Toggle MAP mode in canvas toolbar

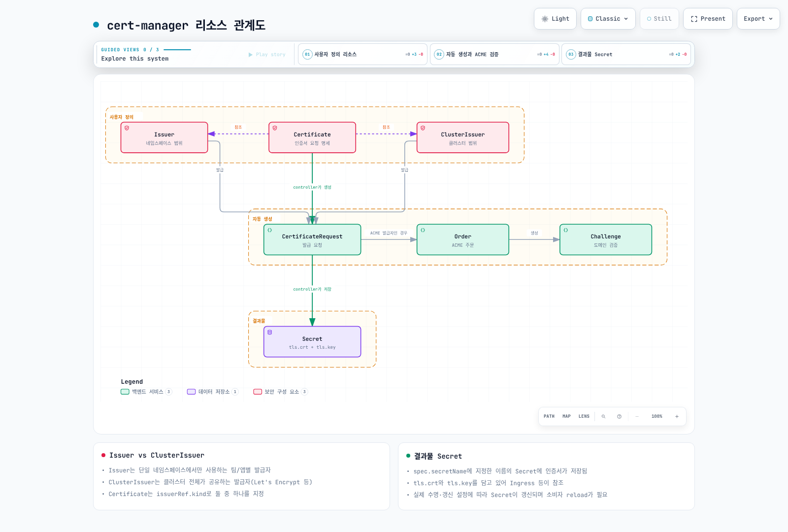pos(566,417)
